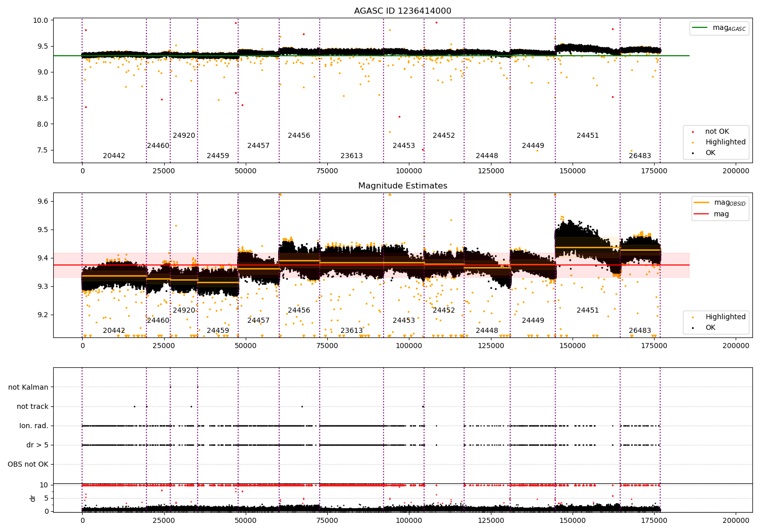Image resolution: width=760 pixels, height=532 pixels.
Task: Click OBSID label 24452 in the top plot
Action: (x=444, y=136)
